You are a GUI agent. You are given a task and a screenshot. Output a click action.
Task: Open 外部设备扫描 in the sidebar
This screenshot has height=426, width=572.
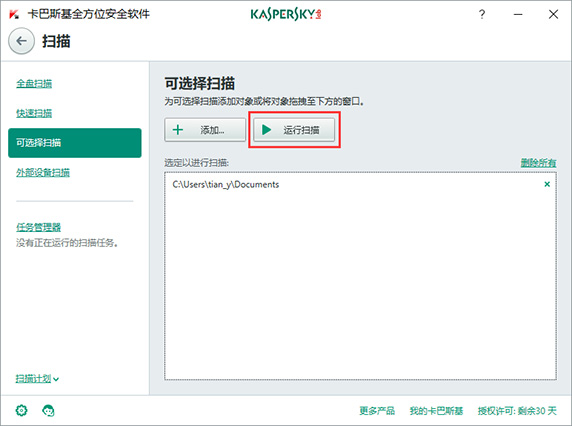(x=43, y=172)
